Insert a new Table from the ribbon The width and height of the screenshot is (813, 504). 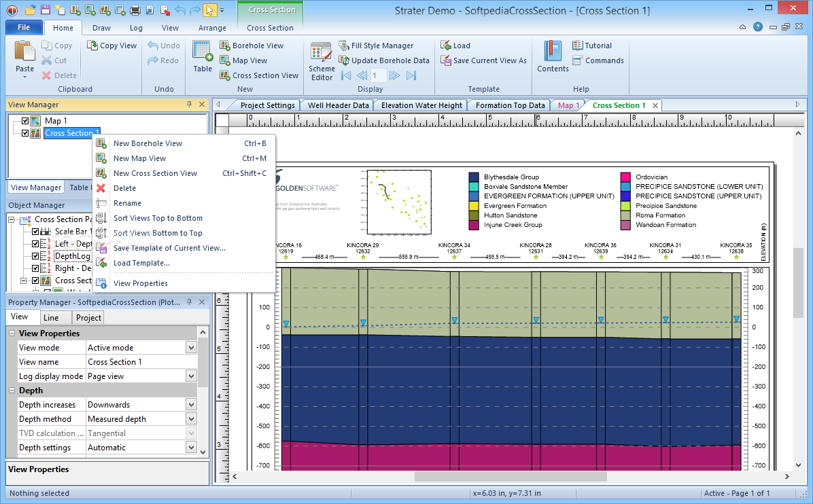pos(202,57)
